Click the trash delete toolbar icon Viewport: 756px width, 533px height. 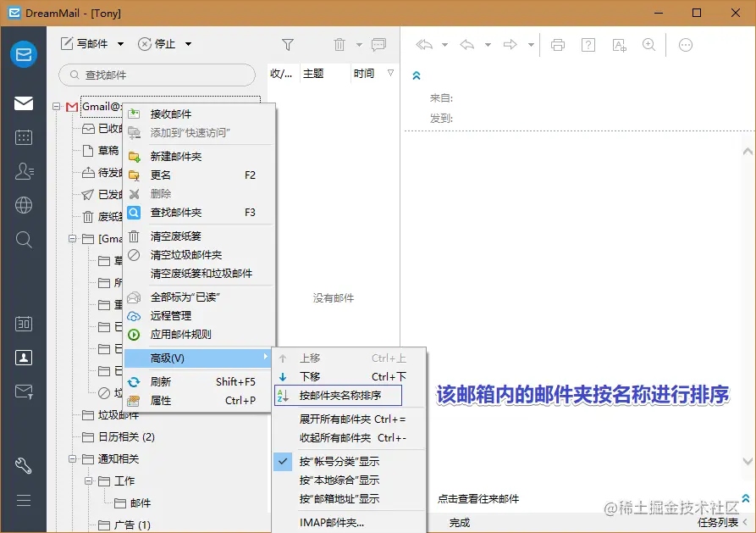click(x=339, y=45)
